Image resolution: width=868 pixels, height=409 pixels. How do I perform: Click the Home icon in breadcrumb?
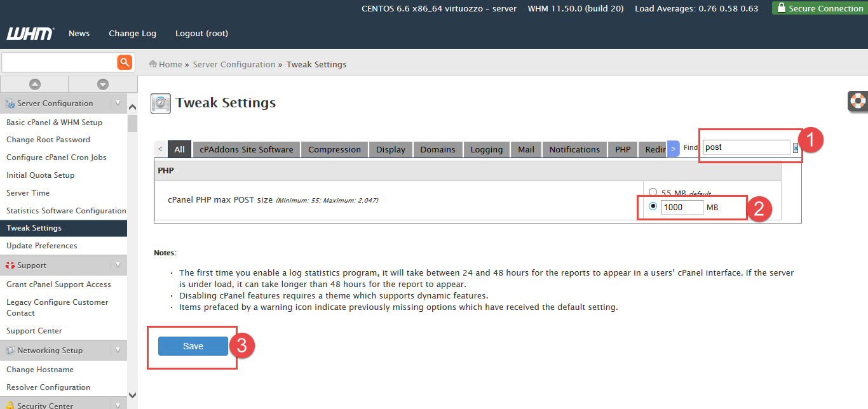click(153, 64)
